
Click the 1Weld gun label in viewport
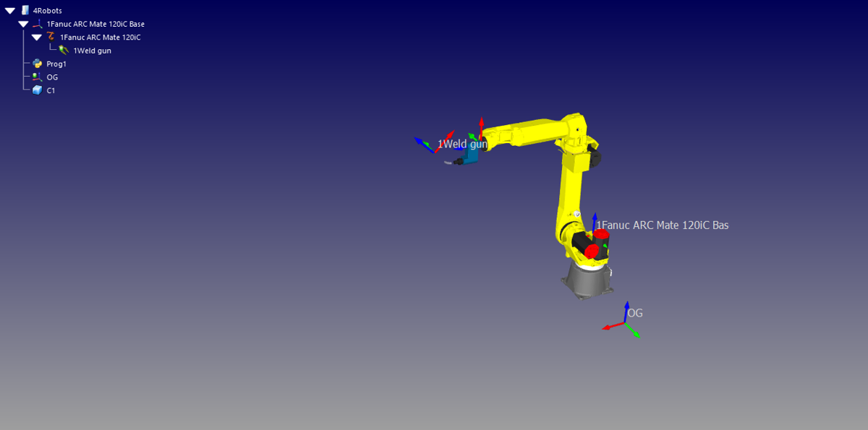coord(461,144)
